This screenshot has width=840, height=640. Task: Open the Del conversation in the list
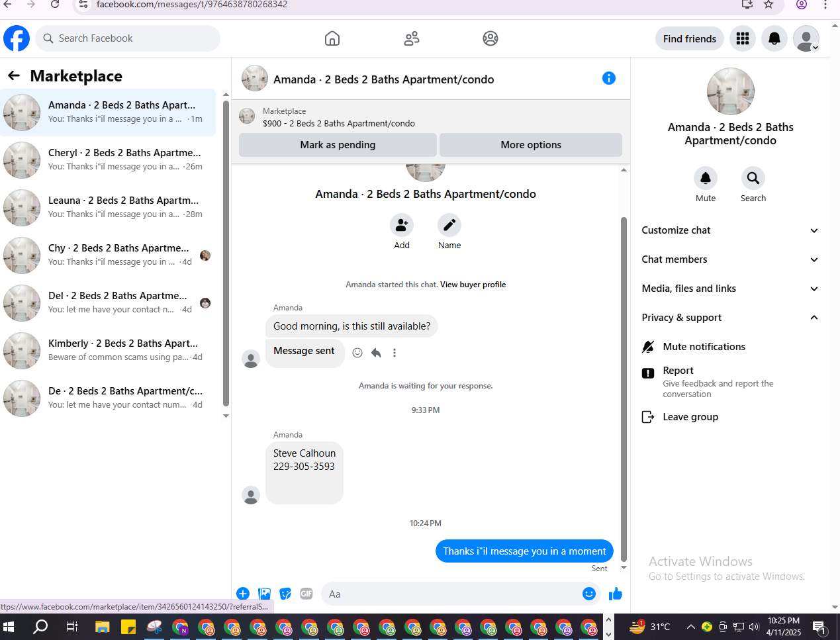pyautogui.click(x=109, y=303)
